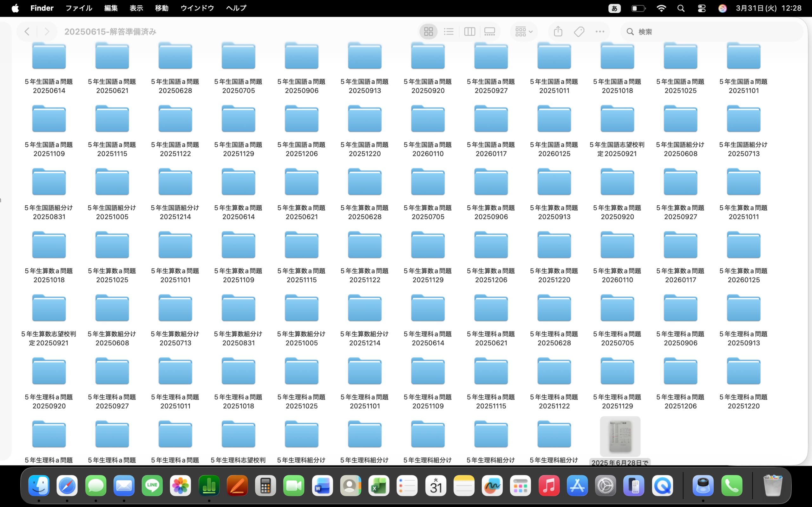Viewport: 812px width, 507px height.
Task: Click the Share toolbar icon
Action: (558, 31)
